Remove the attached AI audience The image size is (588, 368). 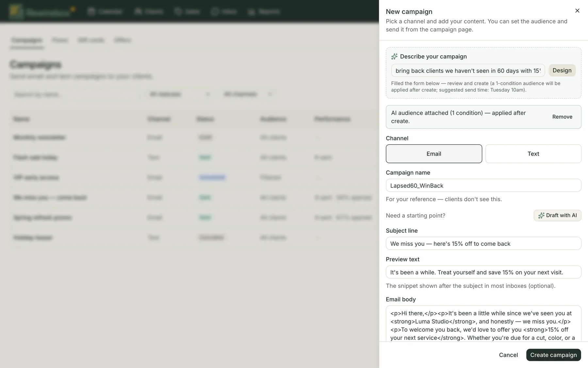pos(562,117)
